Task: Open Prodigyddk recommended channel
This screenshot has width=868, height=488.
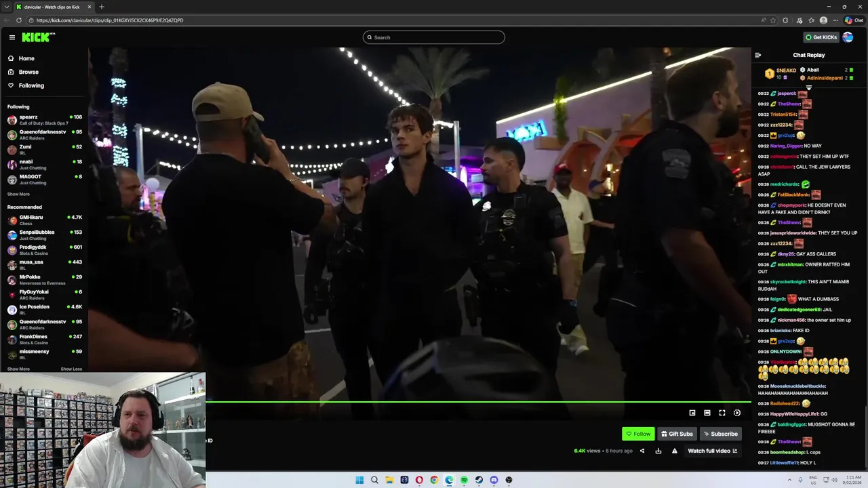Action: [44, 249]
